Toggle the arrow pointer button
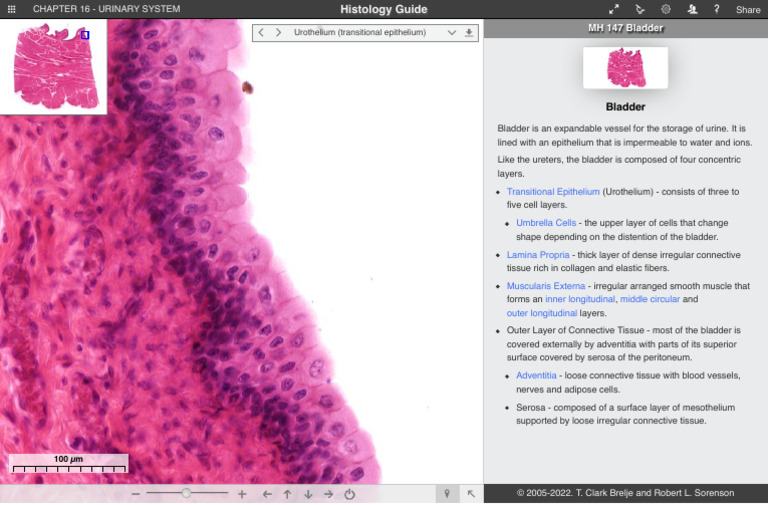Image resolution: width=768 pixels, height=505 pixels. (x=471, y=494)
